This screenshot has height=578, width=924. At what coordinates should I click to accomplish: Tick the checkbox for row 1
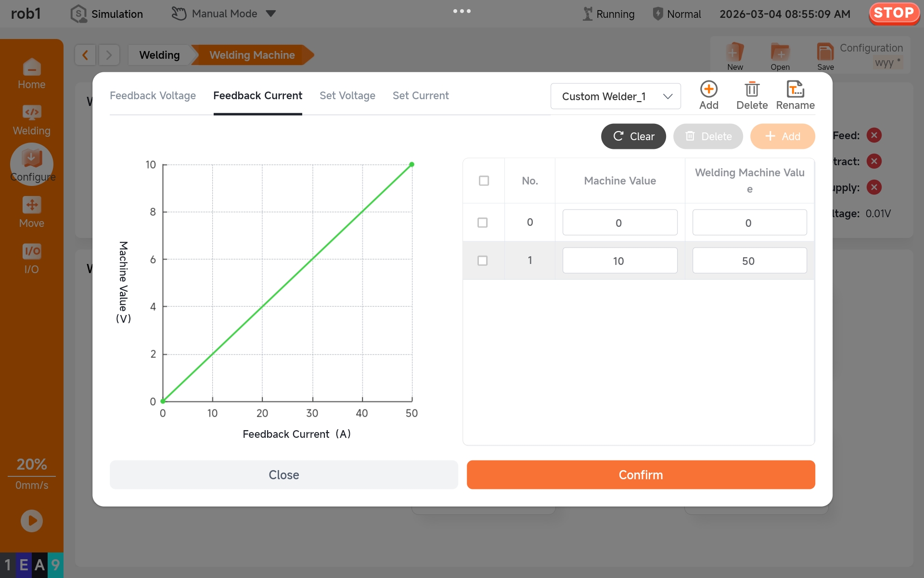[483, 261]
